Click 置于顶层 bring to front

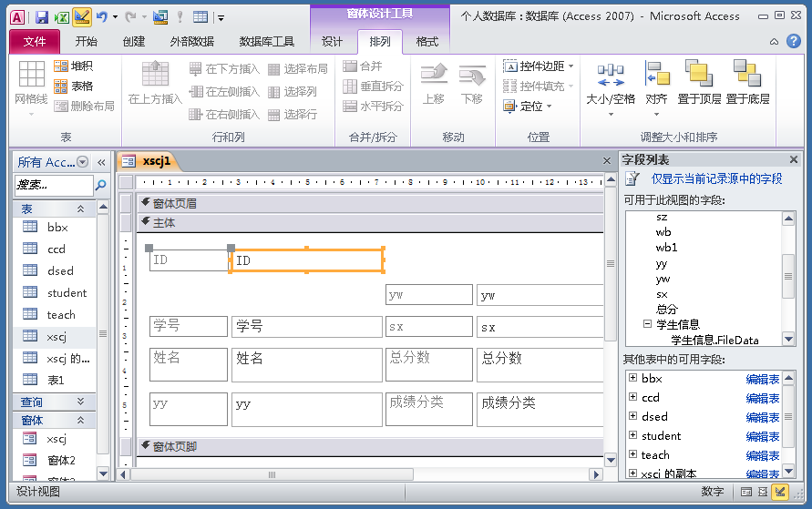(699, 82)
